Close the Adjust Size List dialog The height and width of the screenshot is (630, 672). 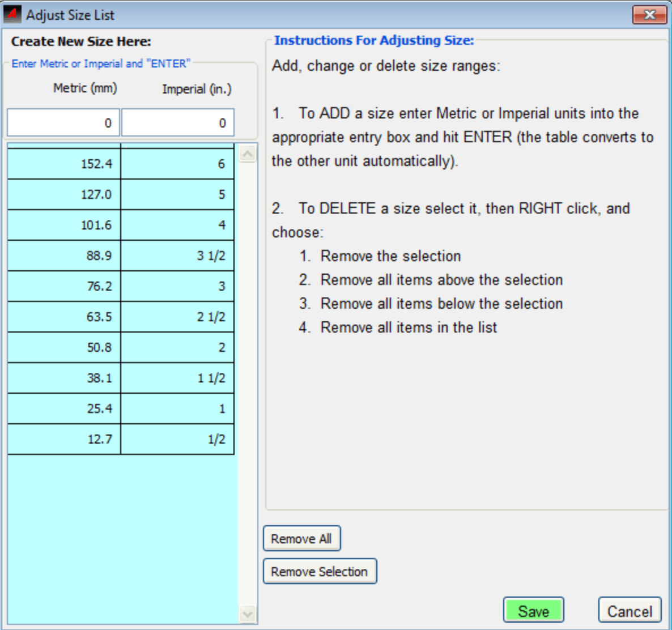[x=649, y=15]
